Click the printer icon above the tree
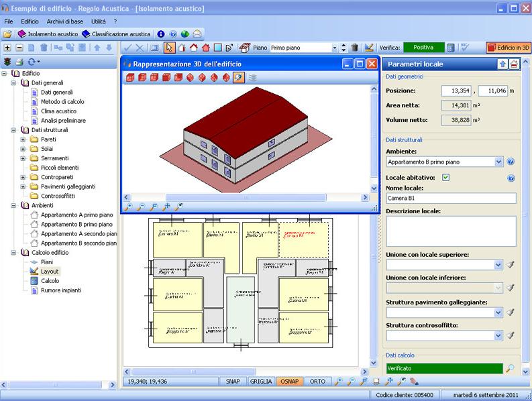Screen dimensions: 532x401 [x=19, y=61]
